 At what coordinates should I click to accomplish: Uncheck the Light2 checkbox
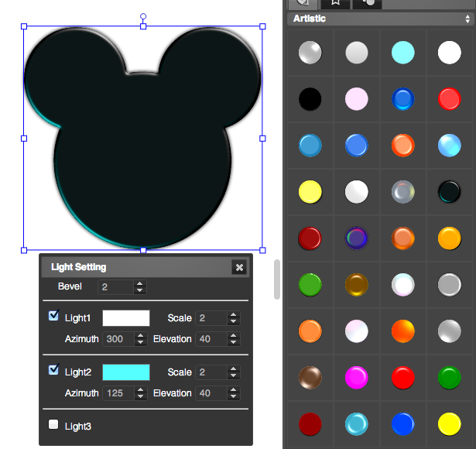53,370
